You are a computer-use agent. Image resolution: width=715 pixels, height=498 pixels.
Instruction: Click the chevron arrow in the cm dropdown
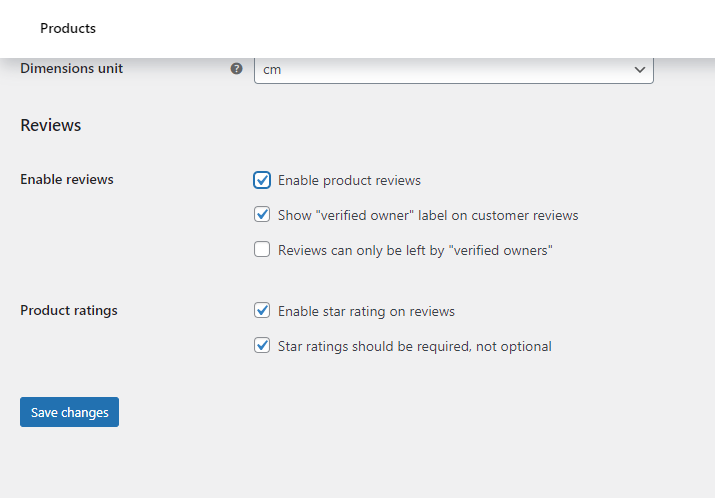click(x=639, y=70)
